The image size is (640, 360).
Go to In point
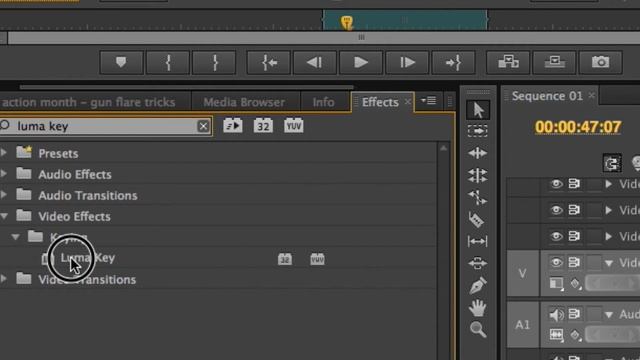(269, 62)
